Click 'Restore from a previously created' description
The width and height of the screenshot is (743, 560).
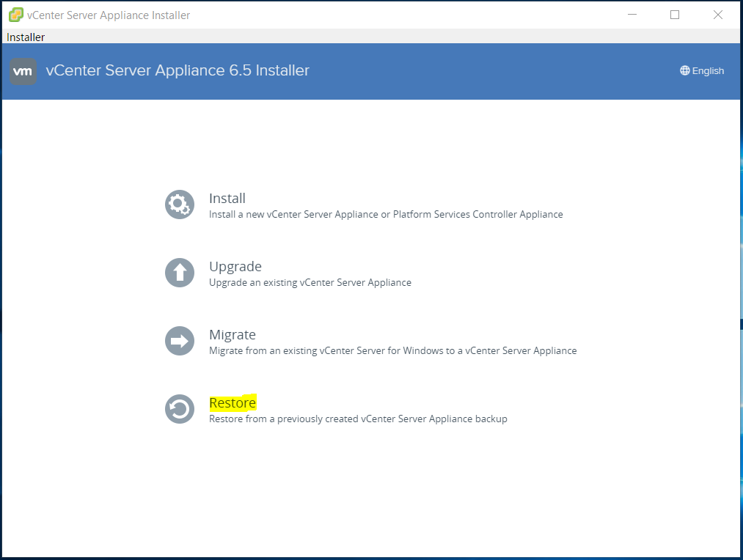358,419
